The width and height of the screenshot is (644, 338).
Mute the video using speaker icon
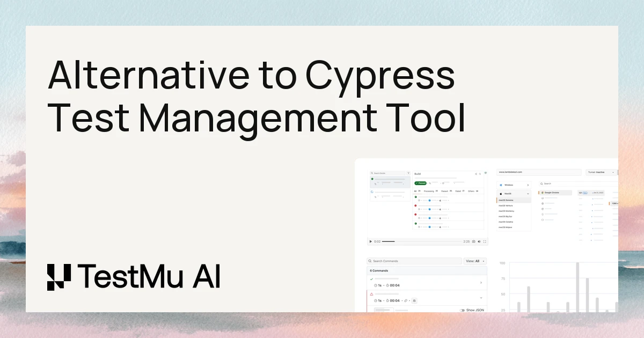(x=479, y=241)
